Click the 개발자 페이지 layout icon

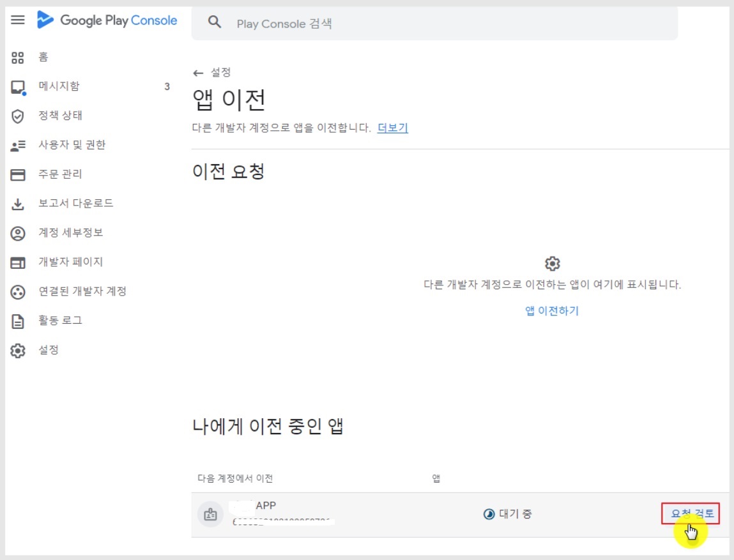coord(18,263)
